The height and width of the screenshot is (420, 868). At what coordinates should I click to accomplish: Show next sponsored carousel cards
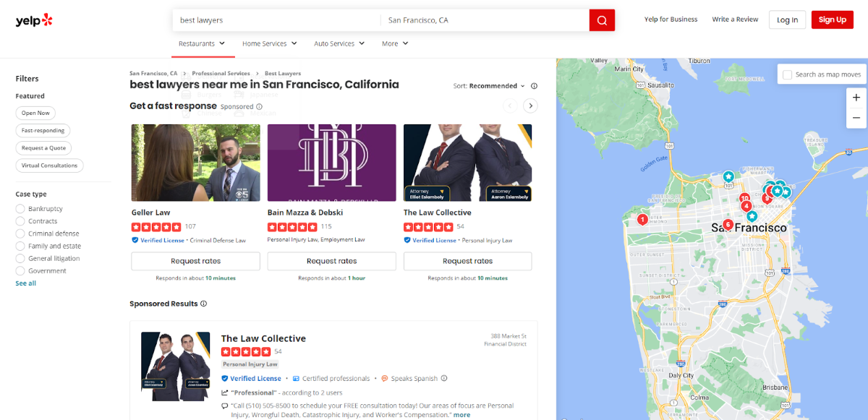(531, 106)
